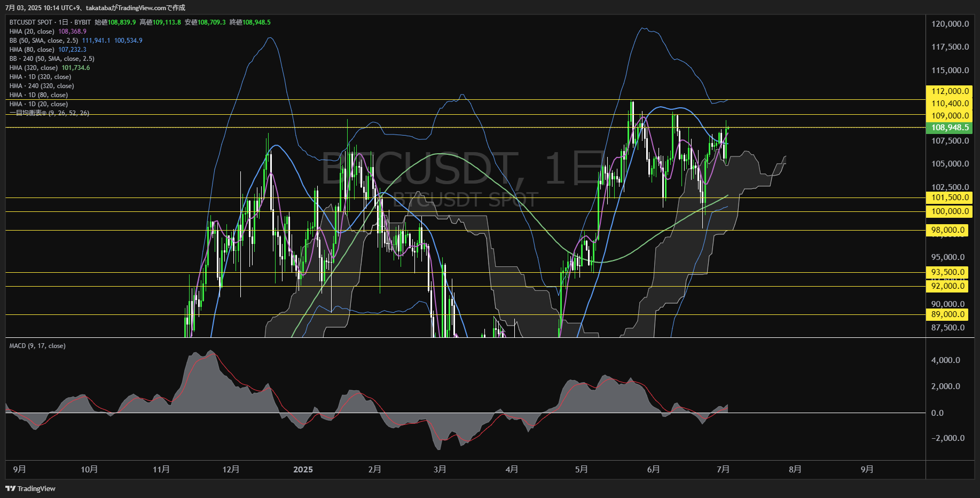Image resolution: width=980 pixels, height=498 pixels.
Task: Select the BTCUSDT SPOT · 1日 · BYBIT legend title
Action: point(50,22)
